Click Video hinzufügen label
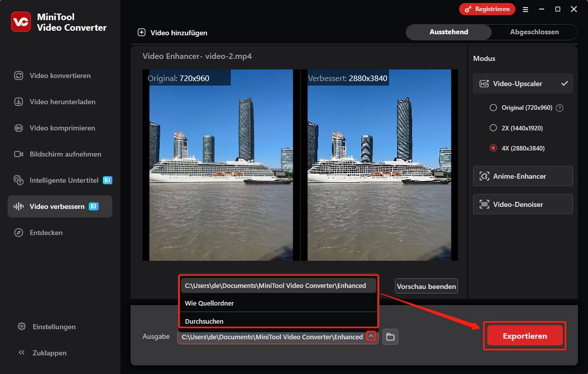Viewport: 588px width, 374px height. [x=179, y=33]
